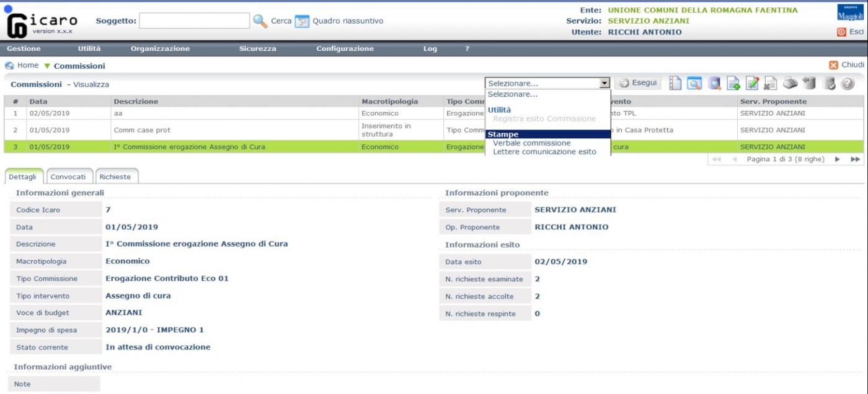Screen dimensions: 868x394
Task: Click into the Soggetto search field
Action: 194,20
